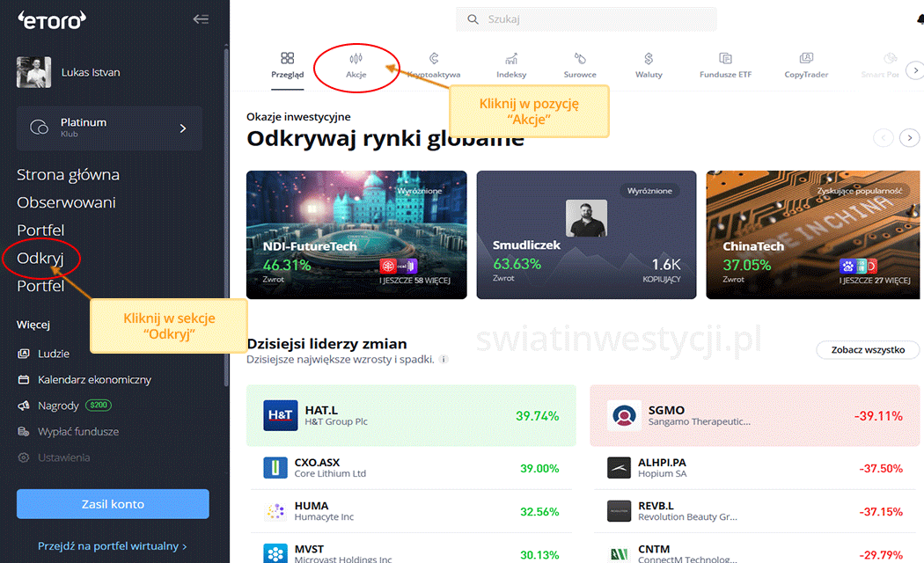This screenshot has width=924, height=563.
Task: Switch to the Akcje tab
Action: tap(356, 65)
